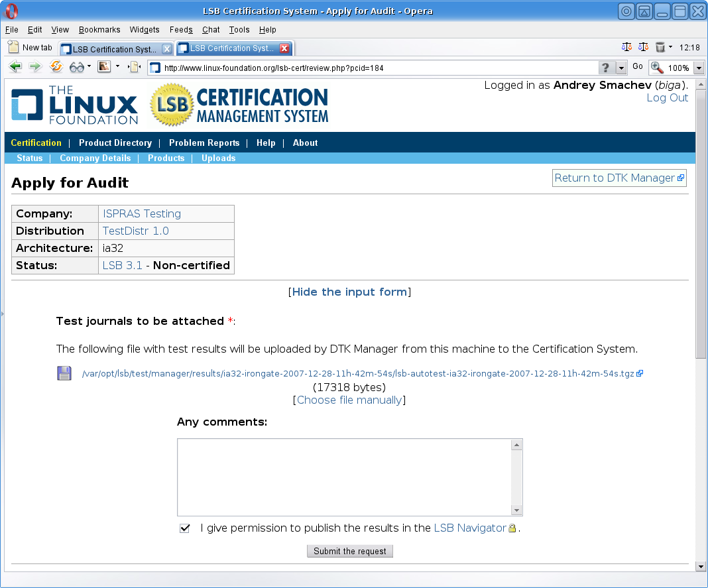Reload the page with the orange arrows icon

tap(56, 66)
